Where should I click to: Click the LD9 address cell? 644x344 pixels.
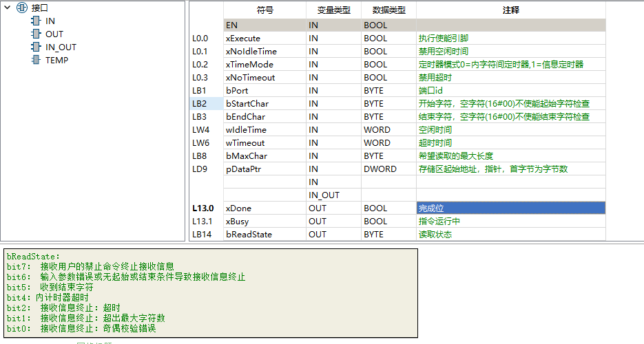coord(207,169)
